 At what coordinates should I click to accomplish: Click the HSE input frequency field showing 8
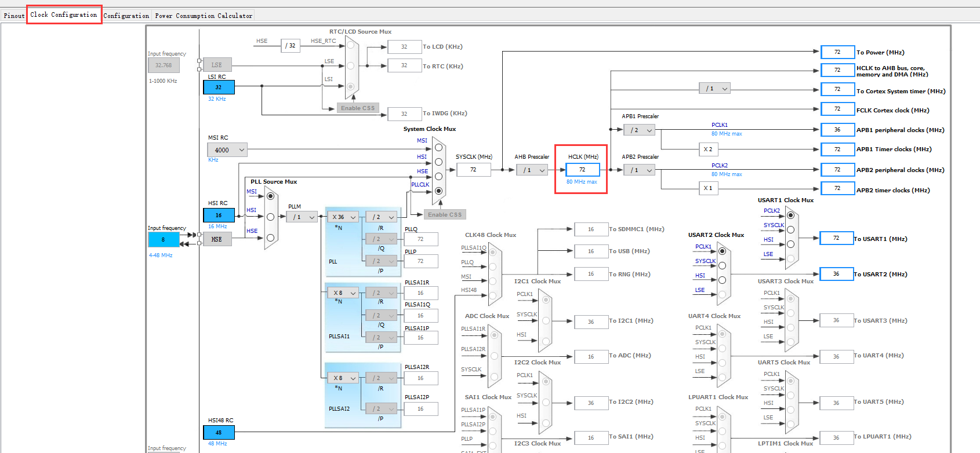tap(164, 239)
